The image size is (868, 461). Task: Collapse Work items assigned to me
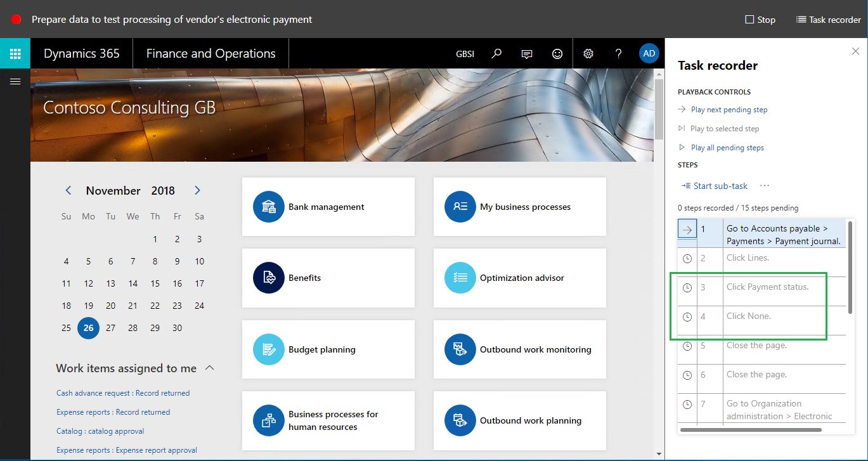pos(210,368)
